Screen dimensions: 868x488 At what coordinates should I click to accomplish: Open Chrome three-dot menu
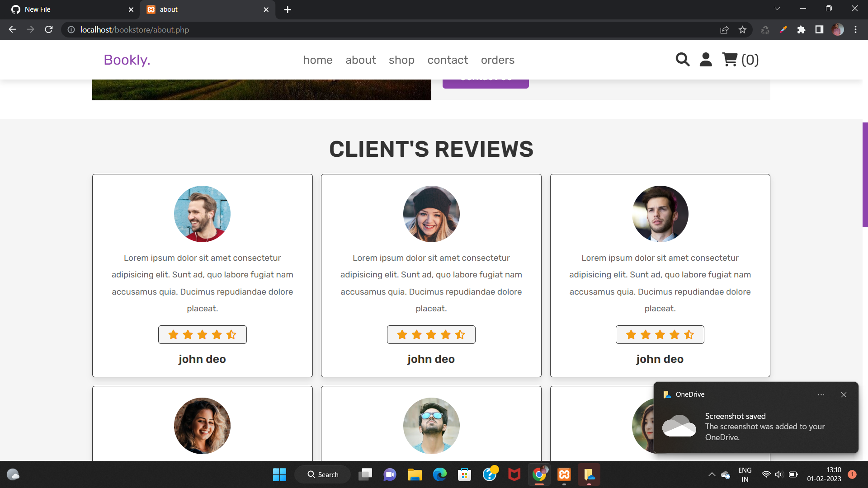point(855,30)
